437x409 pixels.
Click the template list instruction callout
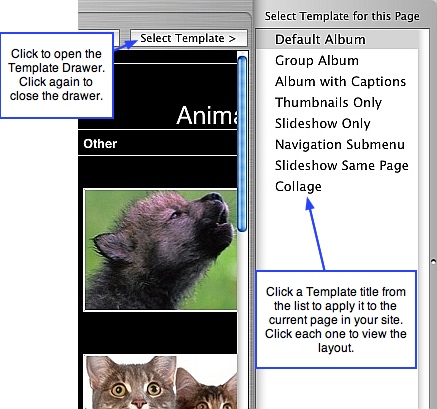point(336,319)
